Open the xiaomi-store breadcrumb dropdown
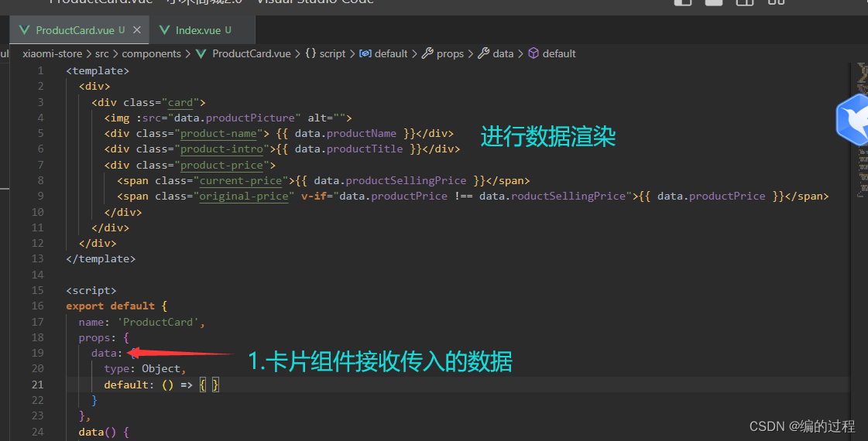The height and width of the screenshot is (441, 868). coord(52,53)
